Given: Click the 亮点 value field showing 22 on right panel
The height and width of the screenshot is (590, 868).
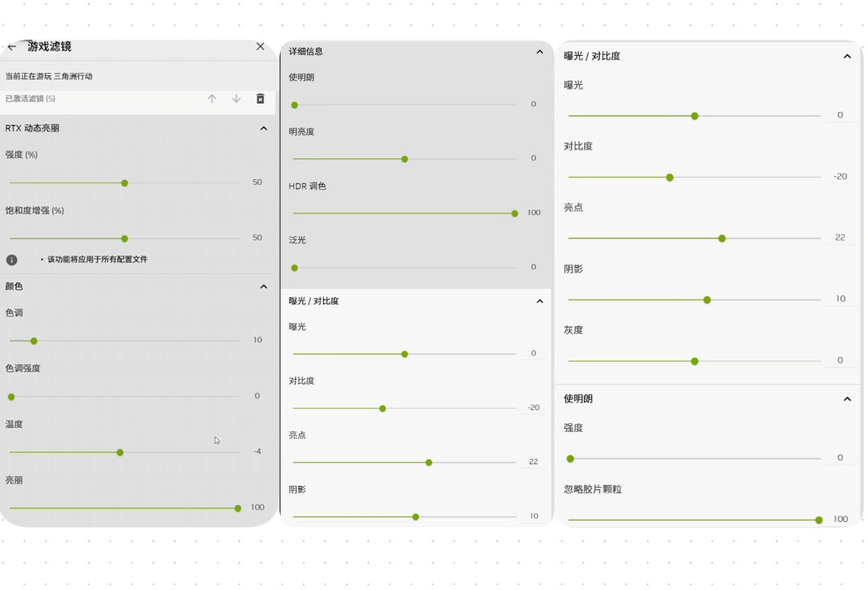Looking at the screenshot, I should (x=840, y=238).
